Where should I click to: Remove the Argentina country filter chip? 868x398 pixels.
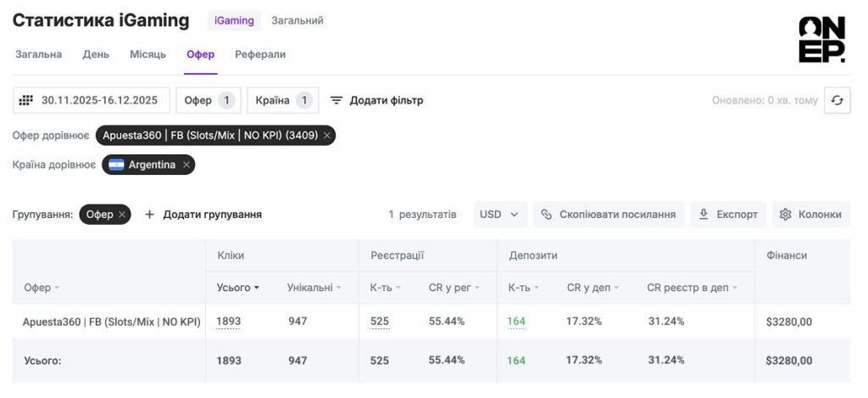[186, 165]
